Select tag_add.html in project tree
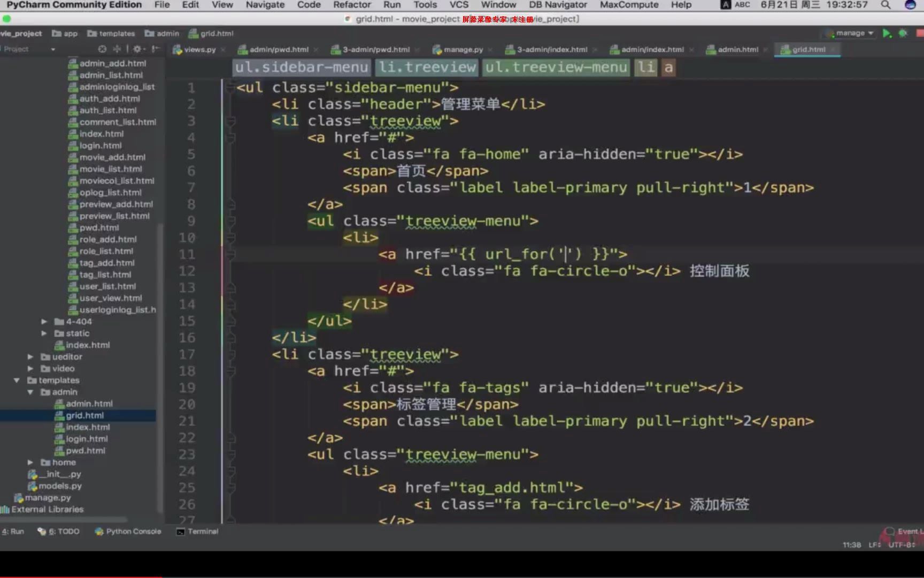 tap(102, 263)
